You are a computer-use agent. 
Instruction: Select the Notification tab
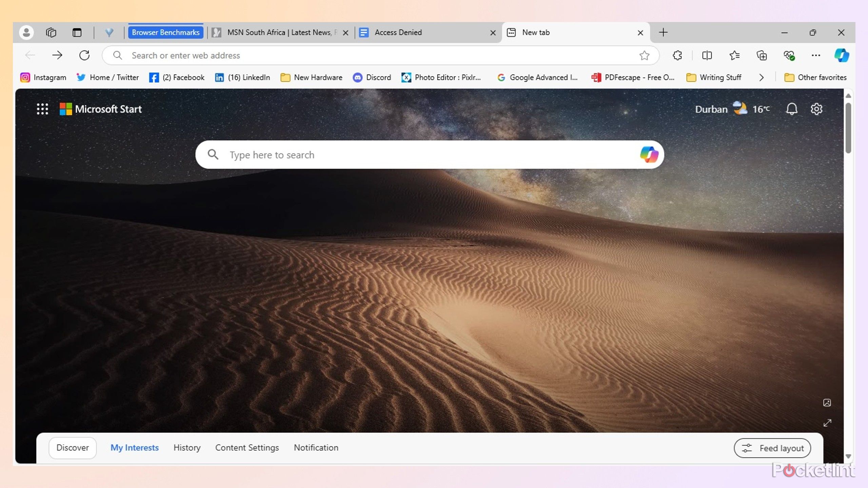pyautogui.click(x=316, y=448)
